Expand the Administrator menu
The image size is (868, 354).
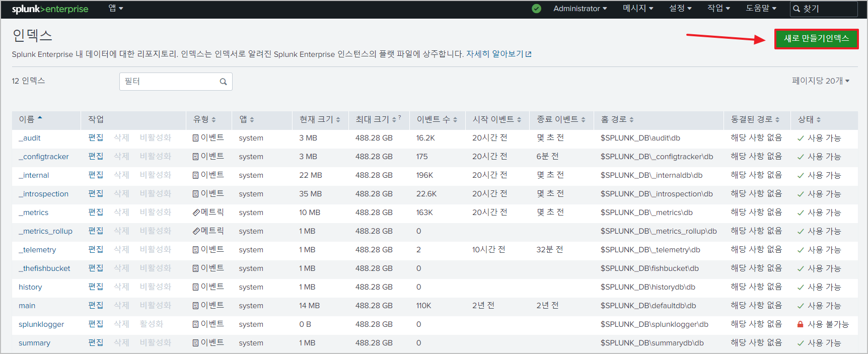pyautogui.click(x=580, y=9)
